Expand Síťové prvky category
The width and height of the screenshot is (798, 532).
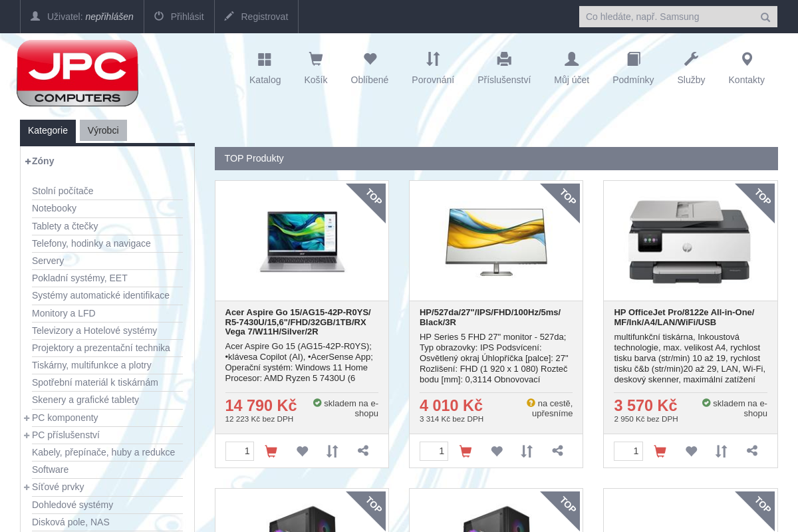[x=27, y=487]
